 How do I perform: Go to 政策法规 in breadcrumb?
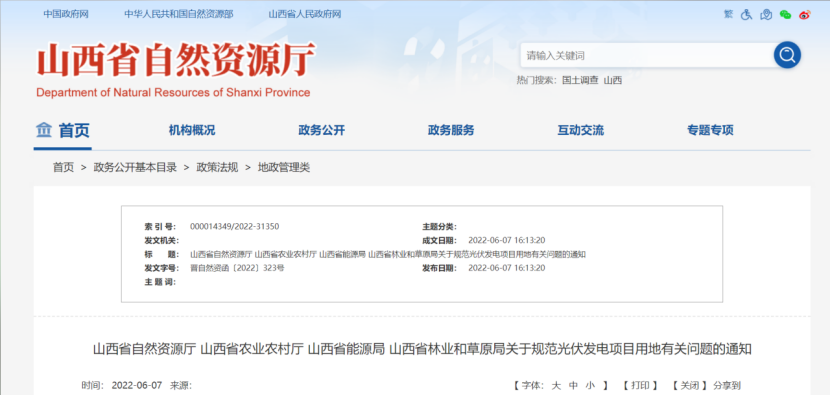tap(217, 168)
